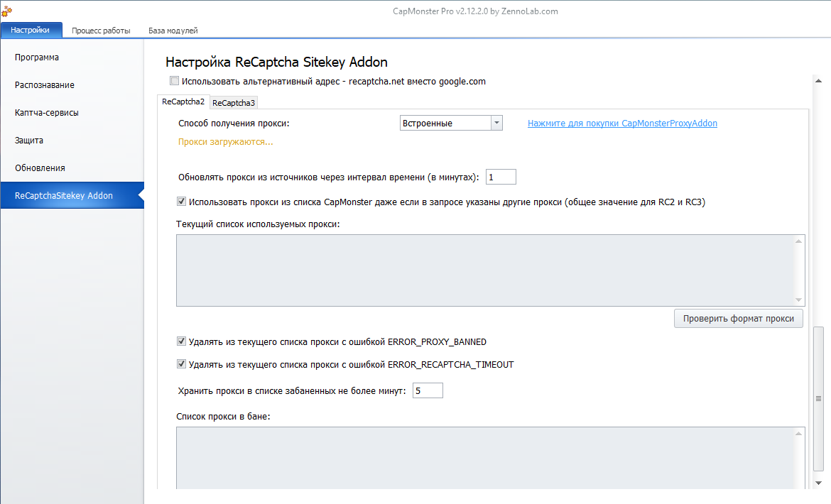Switch to the ReCaptcha3 tab
This screenshot has height=504, width=831.
click(234, 103)
